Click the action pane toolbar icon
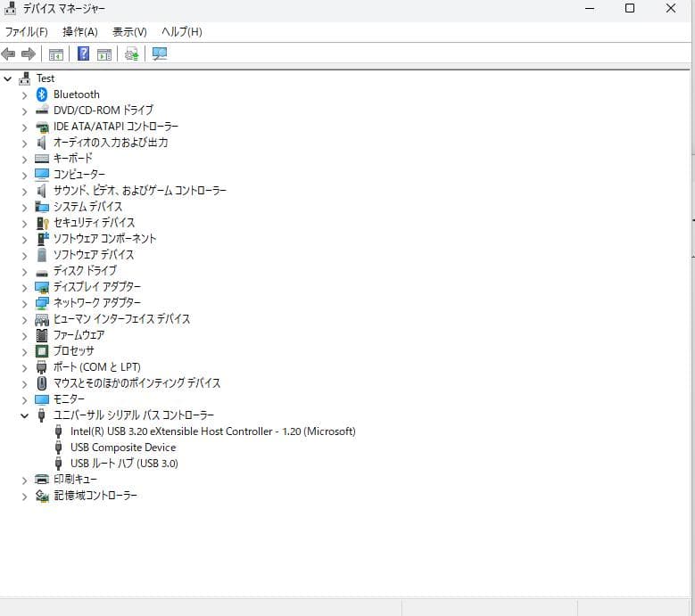 pyautogui.click(x=104, y=54)
